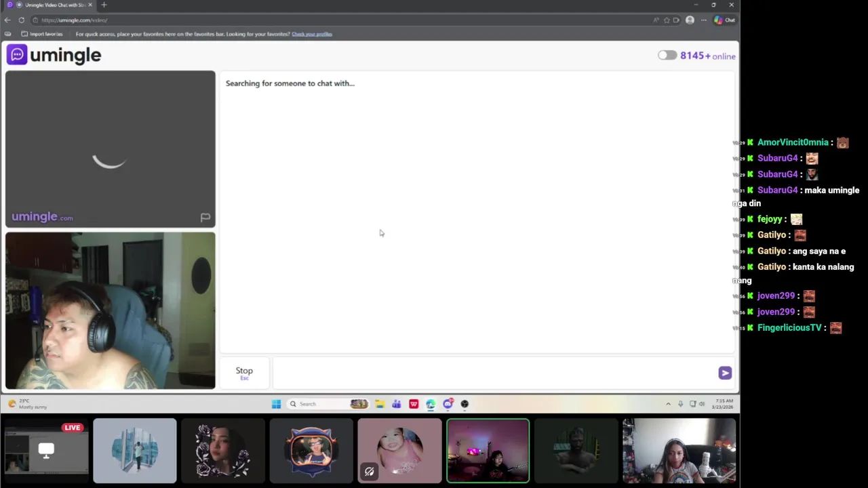Open the Discord taskbar icon with notification badge
Viewport: 868px width, 488px height.
pyautogui.click(x=448, y=404)
